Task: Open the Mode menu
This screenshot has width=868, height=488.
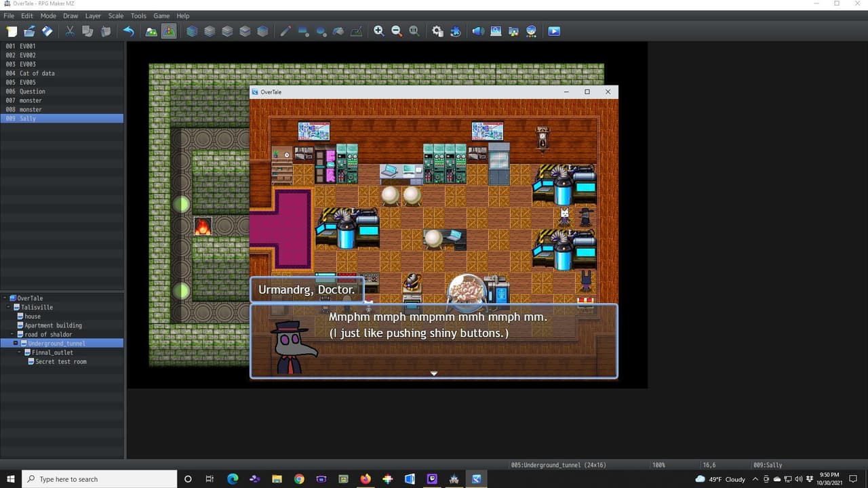Action: point(48,16)
